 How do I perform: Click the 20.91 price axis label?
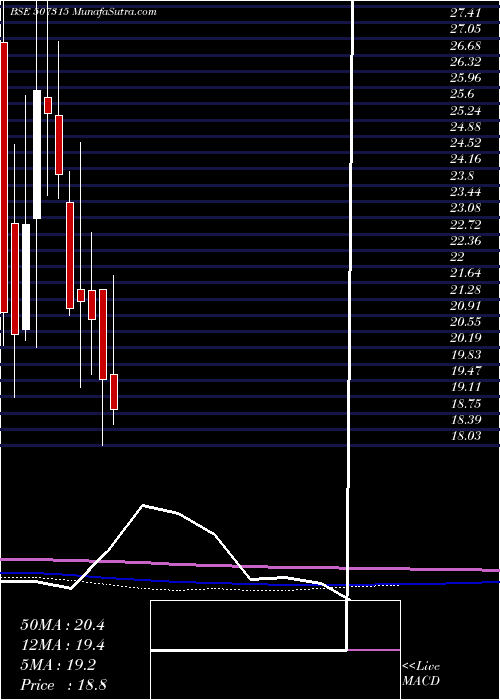[466, 306]
